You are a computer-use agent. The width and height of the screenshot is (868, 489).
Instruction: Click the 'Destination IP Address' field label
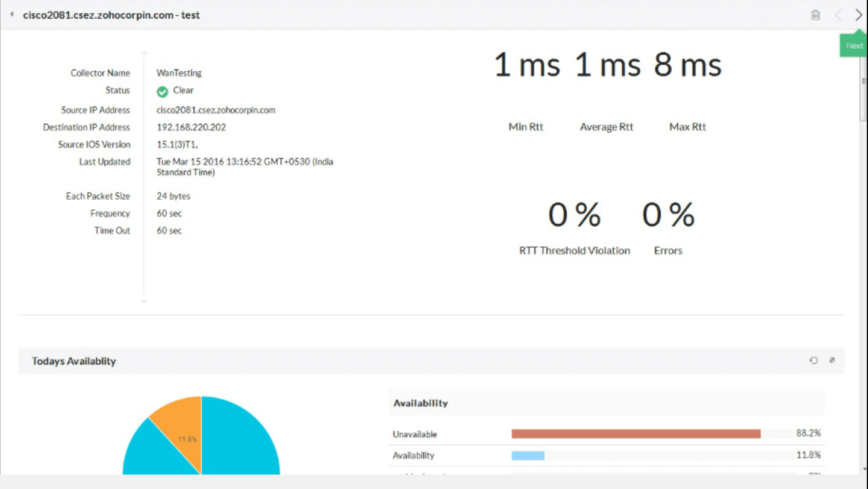(x=86, y=127)
